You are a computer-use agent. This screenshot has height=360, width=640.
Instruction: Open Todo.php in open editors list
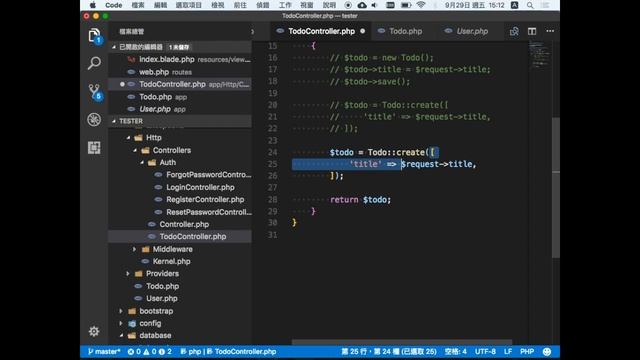[x=180, y=97]
